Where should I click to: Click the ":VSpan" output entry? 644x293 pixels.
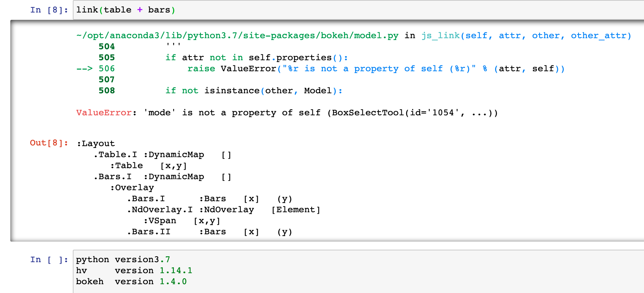tap(160, 221)
